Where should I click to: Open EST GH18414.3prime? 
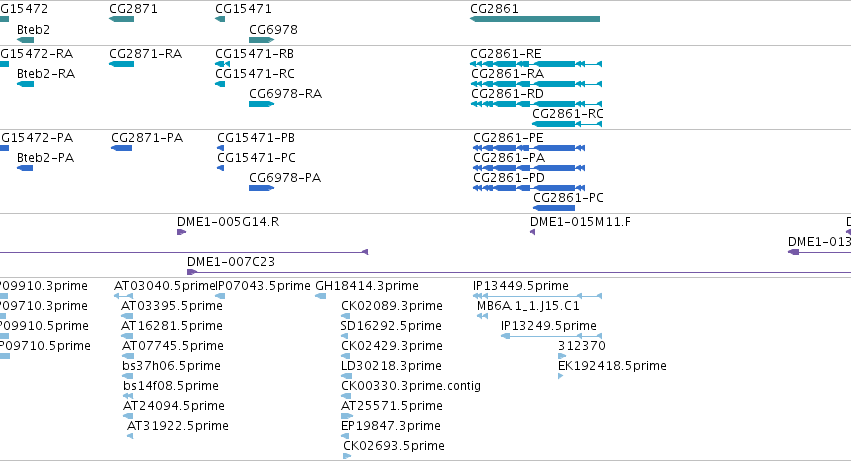tap(367, 286)
